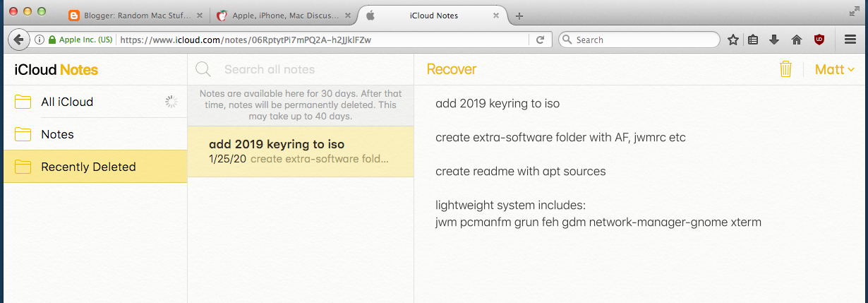
Task: Click the uBlock Origin shield icon
Action: (819, 40)
